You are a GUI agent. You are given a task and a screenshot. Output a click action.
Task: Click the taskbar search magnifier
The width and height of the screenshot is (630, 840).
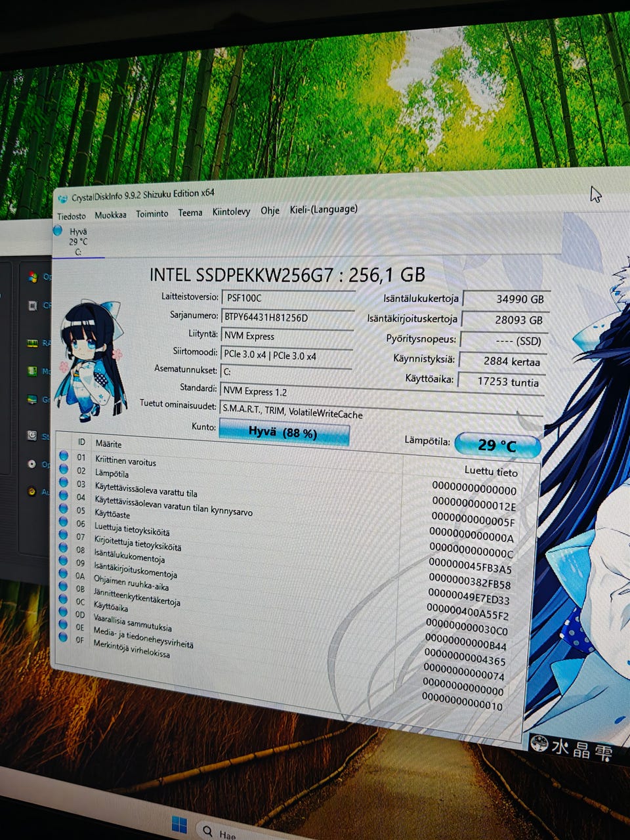(207, 831)
